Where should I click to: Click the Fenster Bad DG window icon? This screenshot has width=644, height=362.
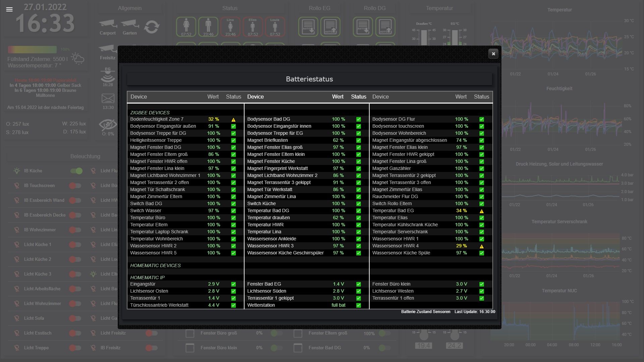(x=298, y=348)
